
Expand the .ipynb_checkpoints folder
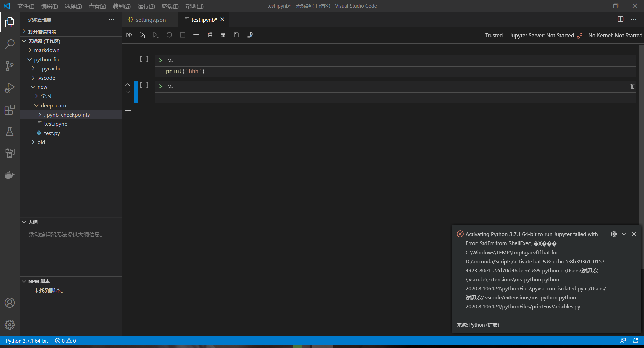[x=71, y=115]
